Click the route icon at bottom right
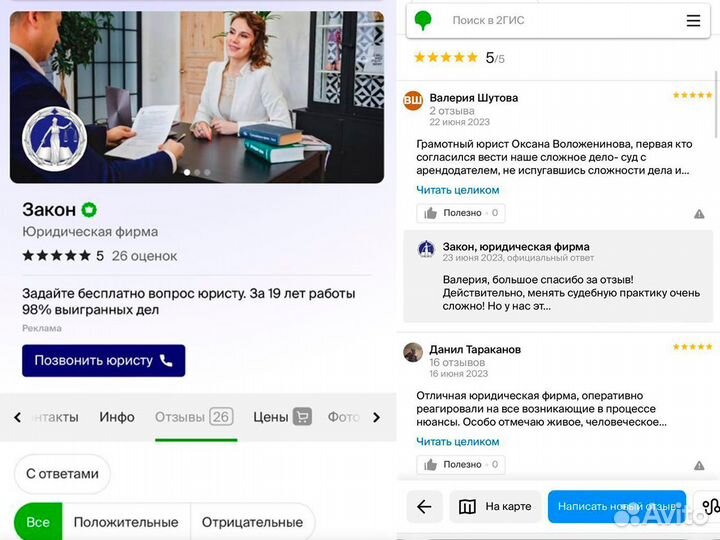The width and height of the screenshot is (720, 540). [710, 506]
